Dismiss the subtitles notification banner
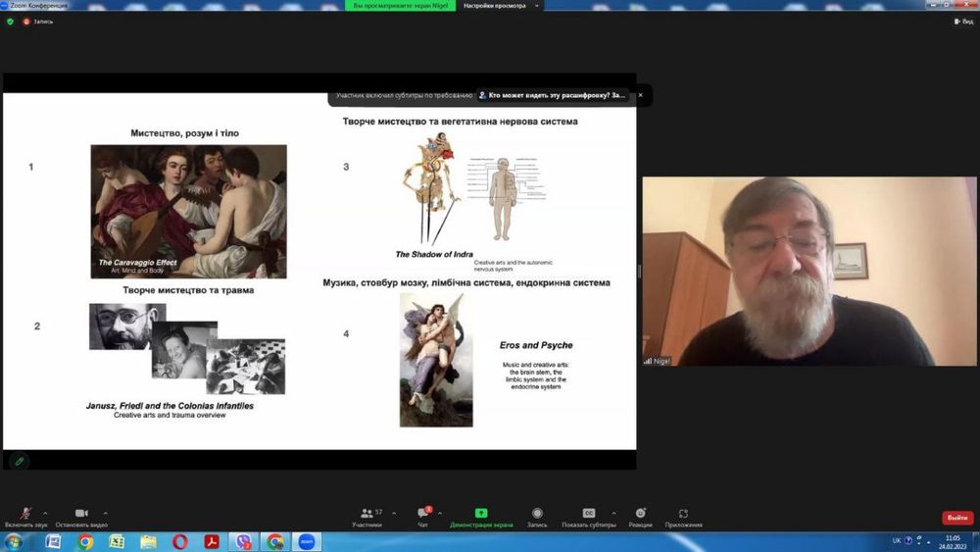The height and width of the screenshot is (552, 980). point(640,95)
